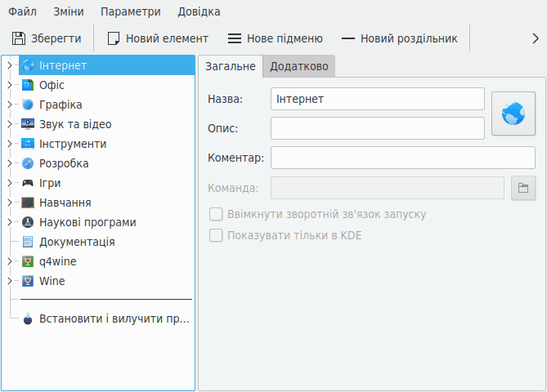This screenshot has width=547, height=392.
Task: Click the Зберегти save toolbar button
Action: (47, 38)
